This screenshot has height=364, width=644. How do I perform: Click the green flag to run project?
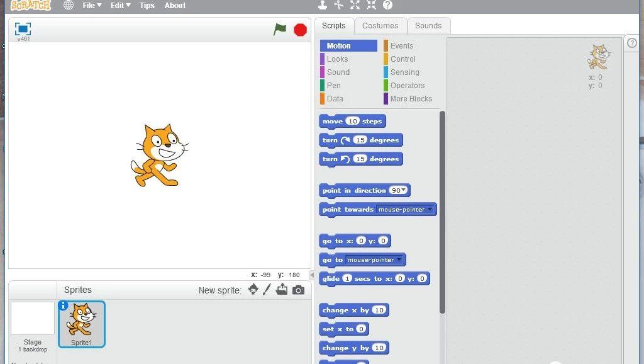pyautogui.click(x=280, y=30)
